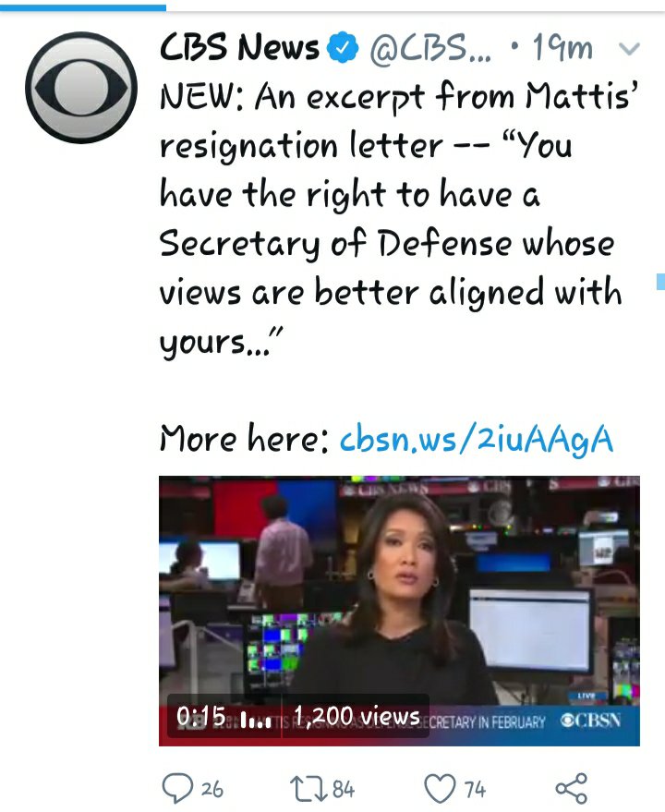
Task: Share the tweet via the share icon
Action: [x=572, y=788]
